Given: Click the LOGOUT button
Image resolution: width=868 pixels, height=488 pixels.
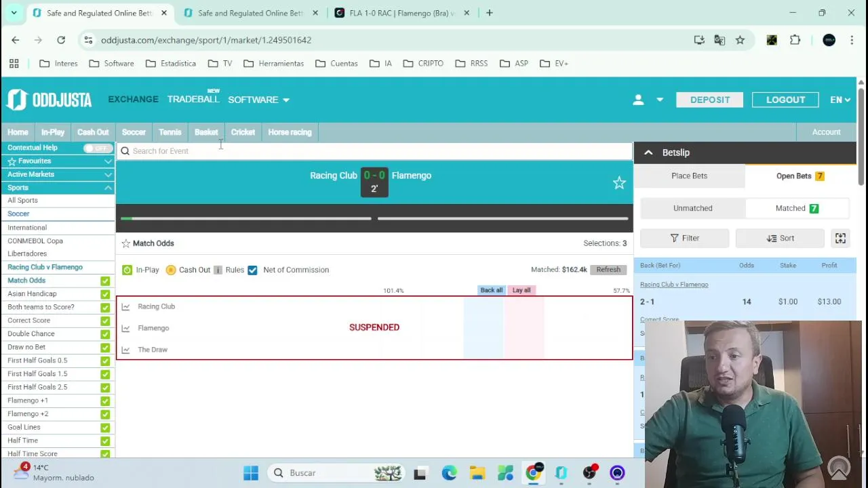Looking at the screenshot, I should coord(785,100).
